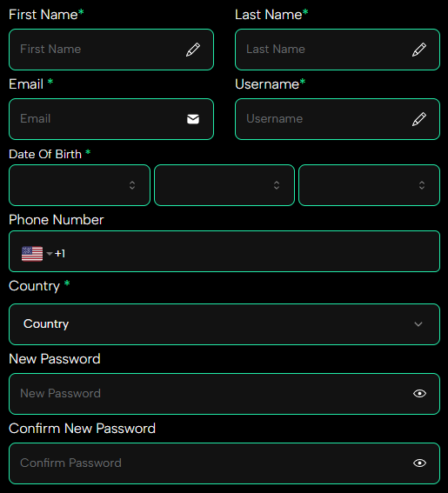Show the Confirm Password using eye icon
This screenshot has width=448, height=493.
(x=419, y=463)
